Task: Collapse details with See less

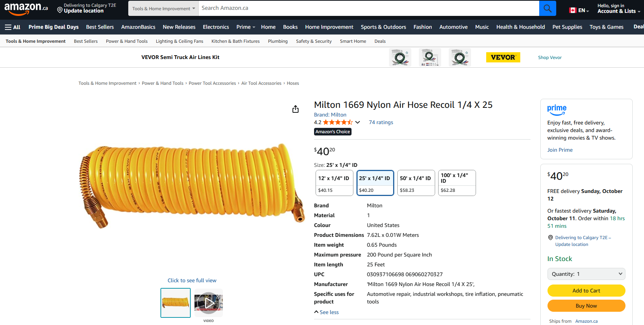Action: coord(326,312)
